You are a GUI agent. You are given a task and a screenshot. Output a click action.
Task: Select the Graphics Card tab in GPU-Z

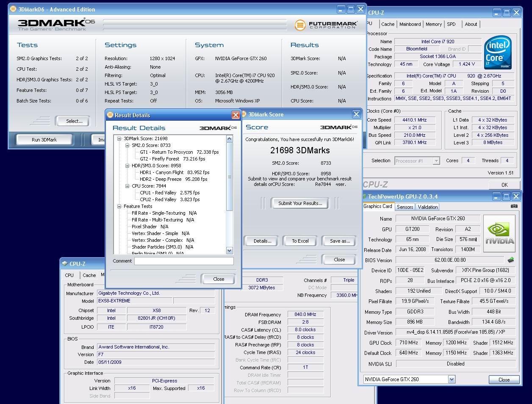[x=378, y=206]
